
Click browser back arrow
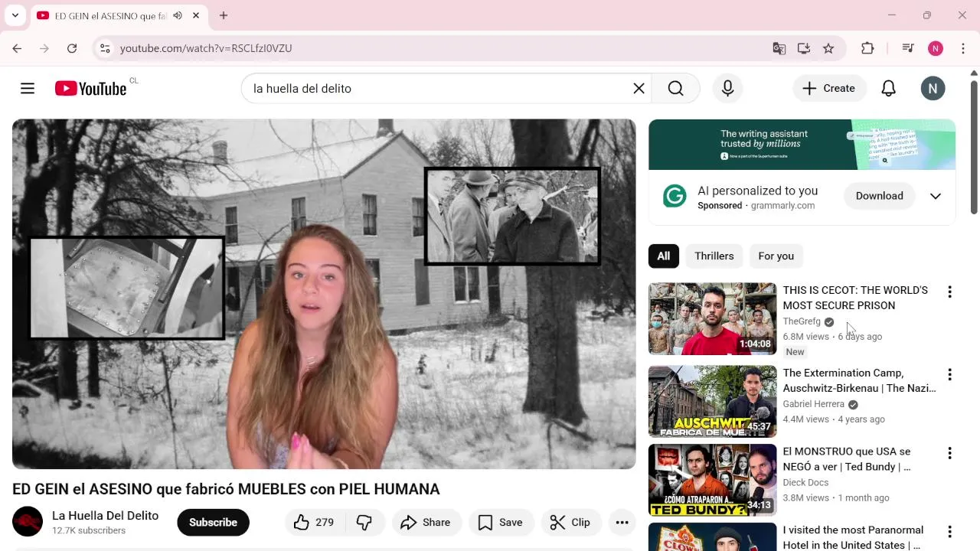(x=17, y=48)
